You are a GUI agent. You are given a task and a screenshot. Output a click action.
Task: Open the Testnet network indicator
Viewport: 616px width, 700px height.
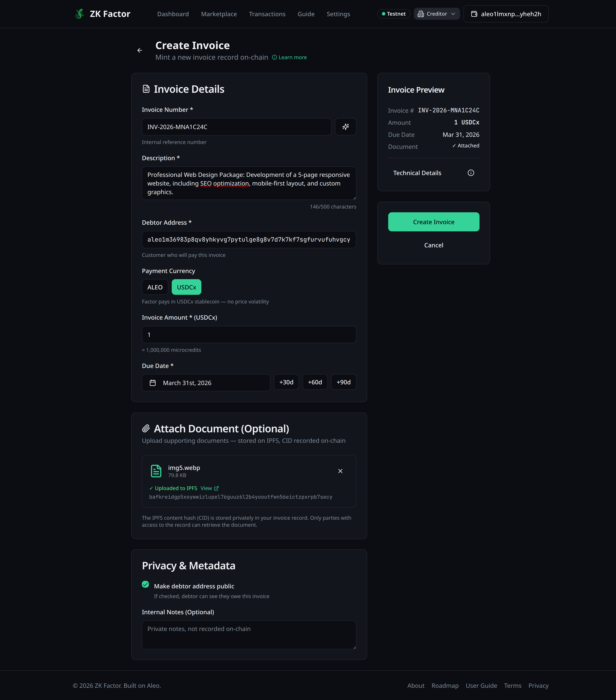(393, 14)
